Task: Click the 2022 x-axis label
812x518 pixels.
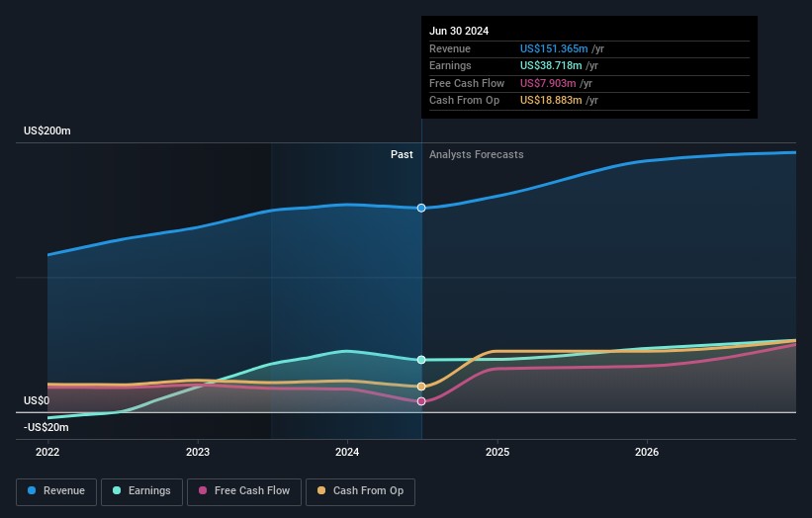Action: pyautogui.click(x=47, y=452)
